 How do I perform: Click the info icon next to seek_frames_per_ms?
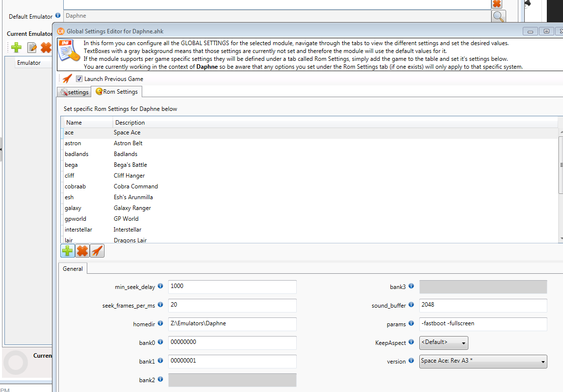point(160,305)
